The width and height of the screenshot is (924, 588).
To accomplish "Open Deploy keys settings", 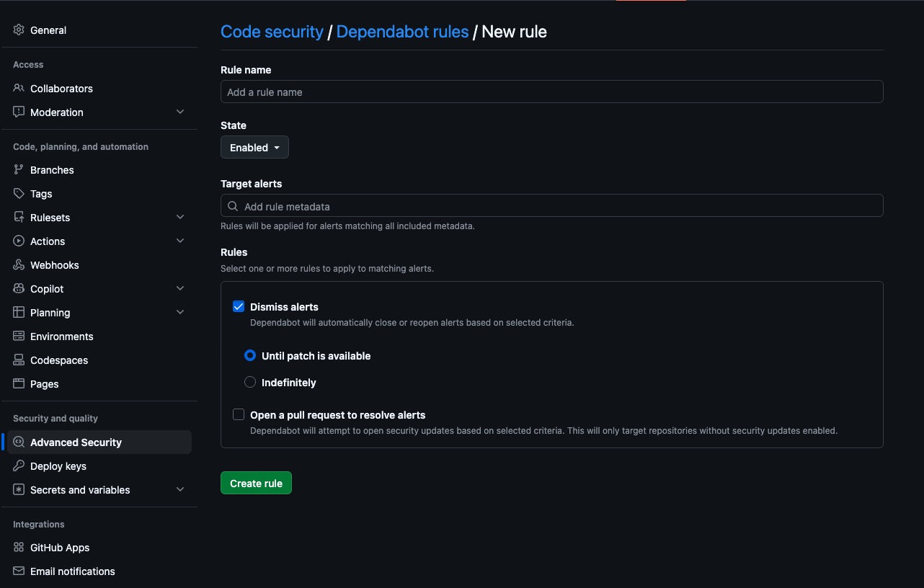I will (x=99, y=466).
